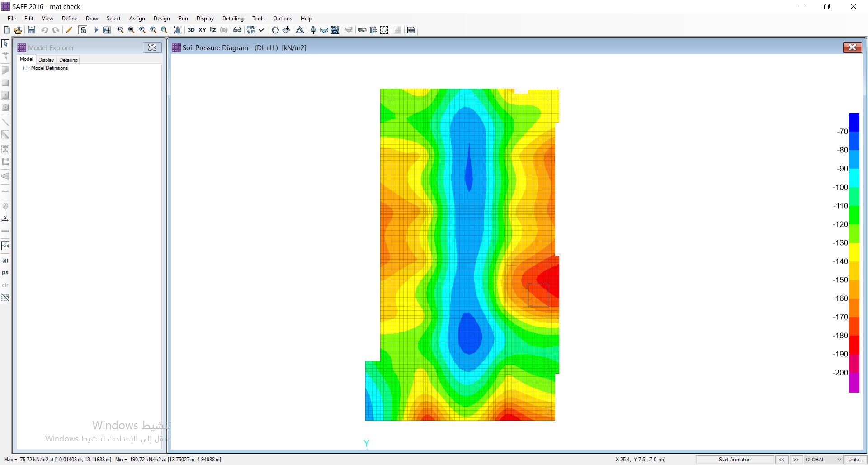The image size is (868, 465).
Task: Click the Start Animation button
Action: [735, 460]
